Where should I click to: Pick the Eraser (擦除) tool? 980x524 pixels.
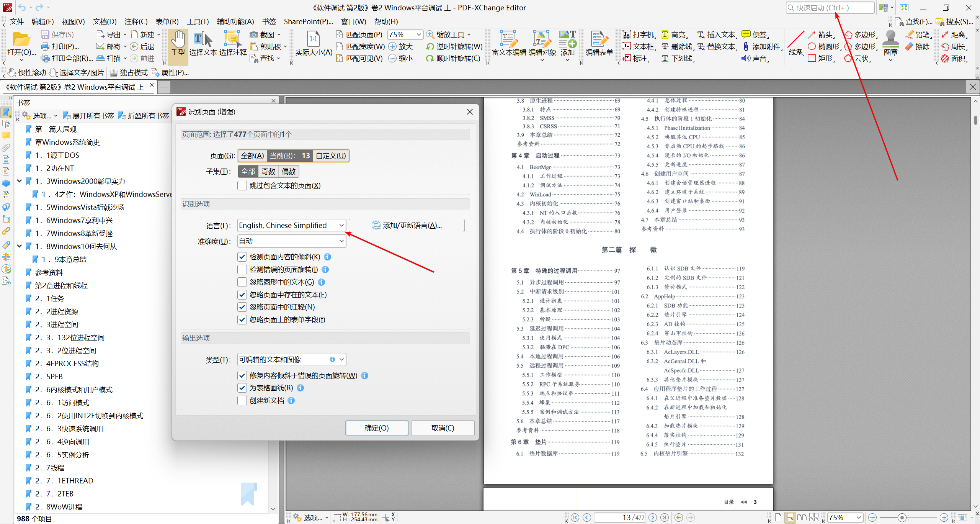[918, 46]
